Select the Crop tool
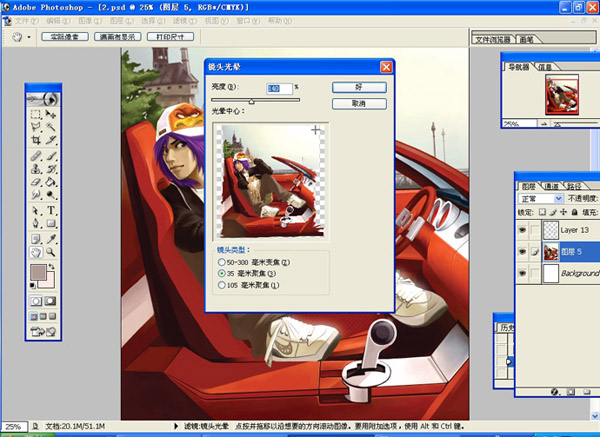This screenshot has height=437, width=600. pos(36,140)
